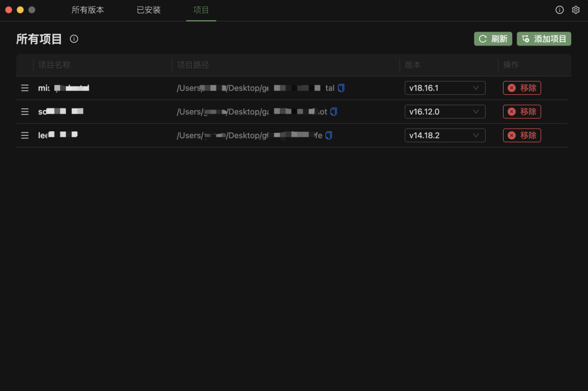Click the 项目路径 column header
Viewport: 588px width, 391px height.
point(193,65)
